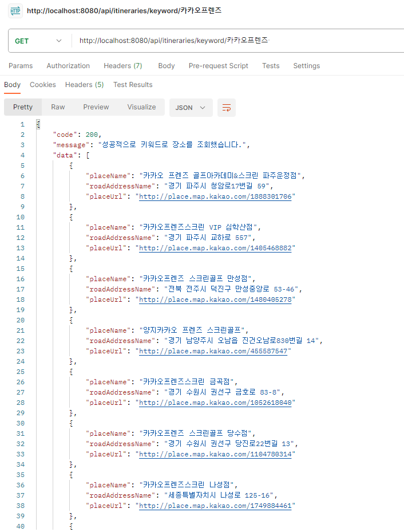Click line number 40 in the gutter
The height and width of the screenshot is (532, 404).
[x=21, y=527]
